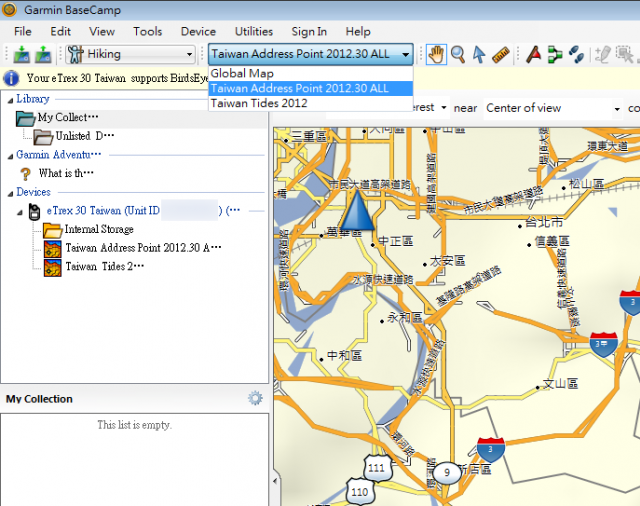Click the Garmin Adventures heading
640x506 pixels.
coord(58,155)
